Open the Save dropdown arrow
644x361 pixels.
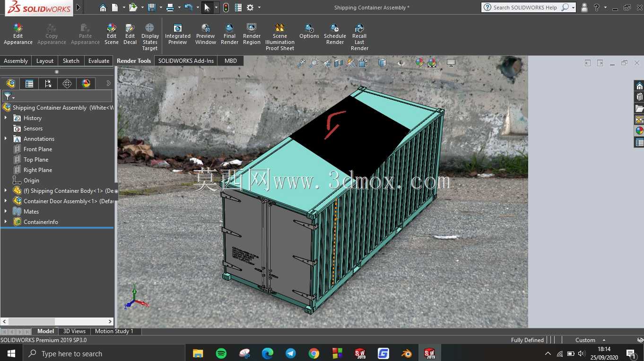coord(161,8)
